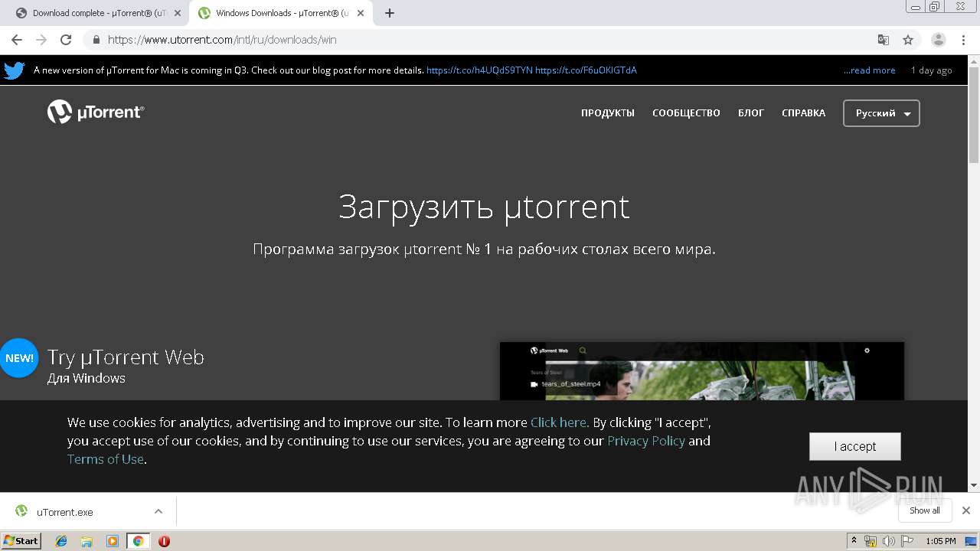Image resolution: width=980 pixels, height=551 pixels.
Task: Click the padlock site info icon
Action: (96, 40)
